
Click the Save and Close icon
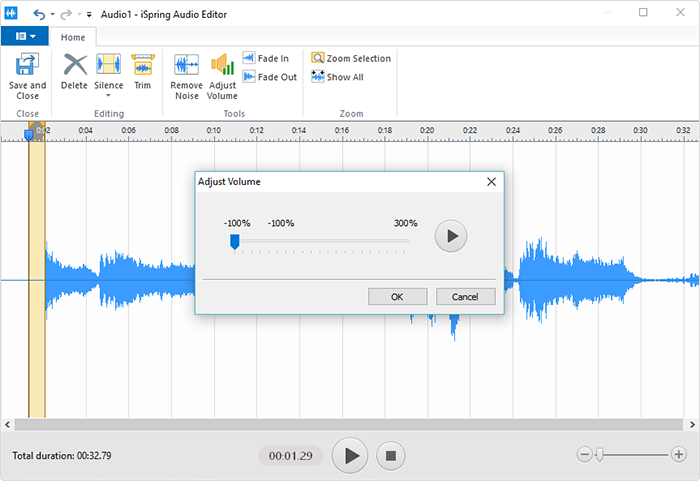click(27, 64)
